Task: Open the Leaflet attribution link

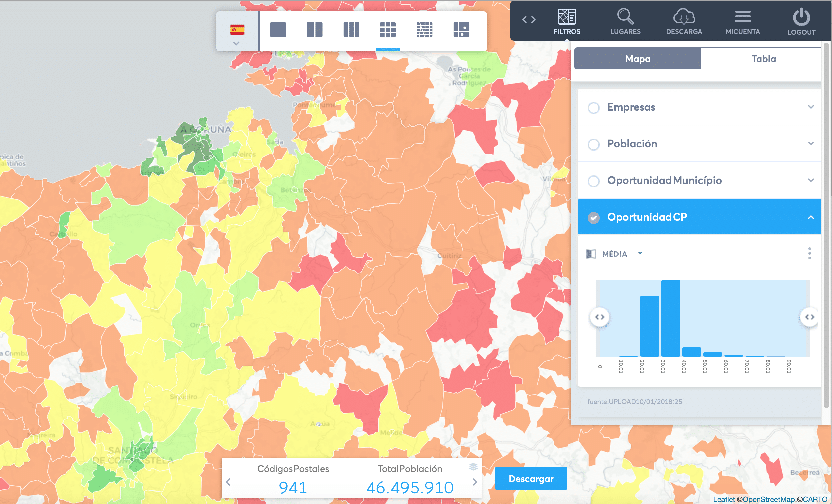Action: 724,499
